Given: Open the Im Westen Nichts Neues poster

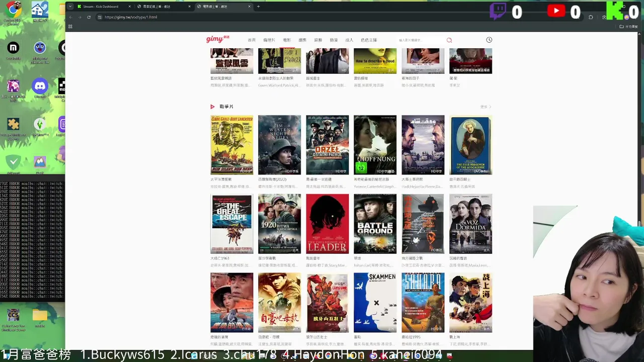Looking at the screenshot, I should click(x=280, y=145).
